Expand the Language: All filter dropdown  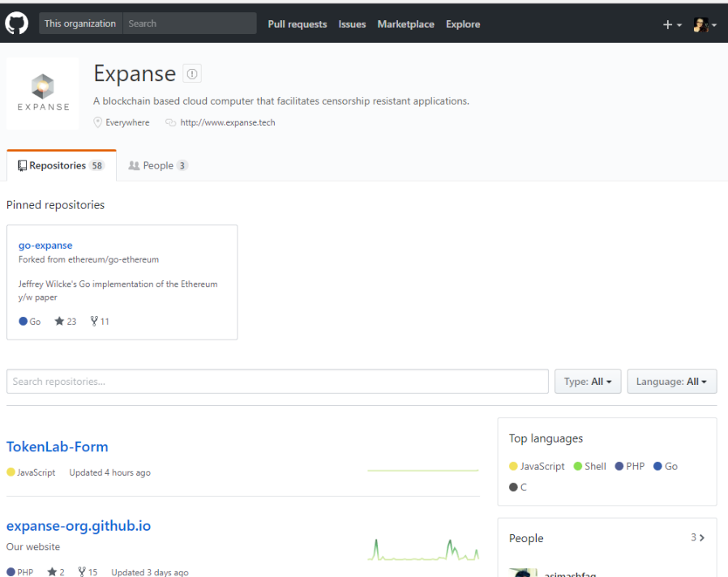672,382
